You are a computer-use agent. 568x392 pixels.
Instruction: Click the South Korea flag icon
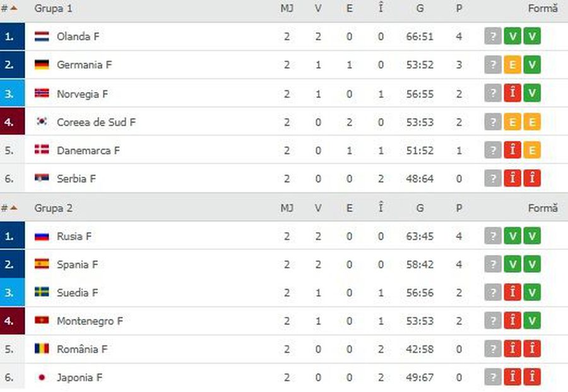[42, 122]
